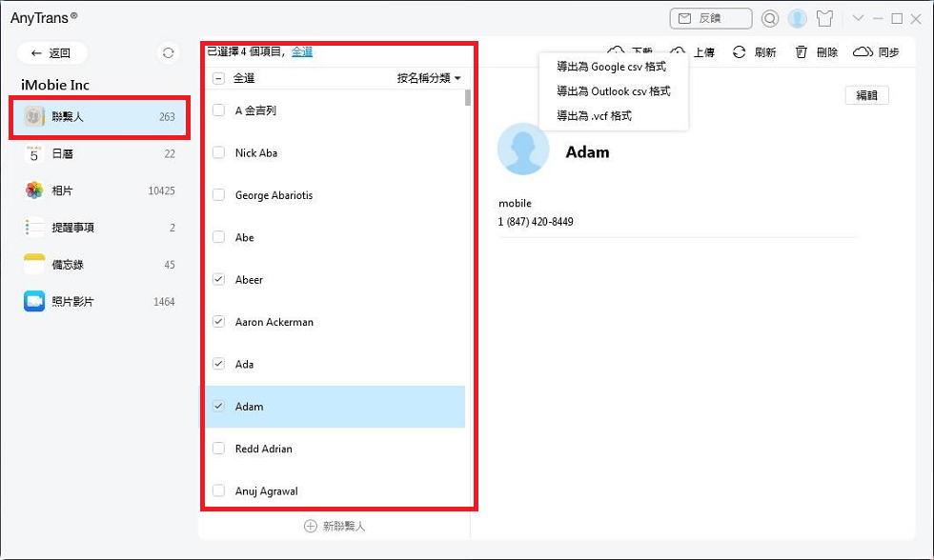Select contact name Aaron Ackerman

[x=274, y=322]
